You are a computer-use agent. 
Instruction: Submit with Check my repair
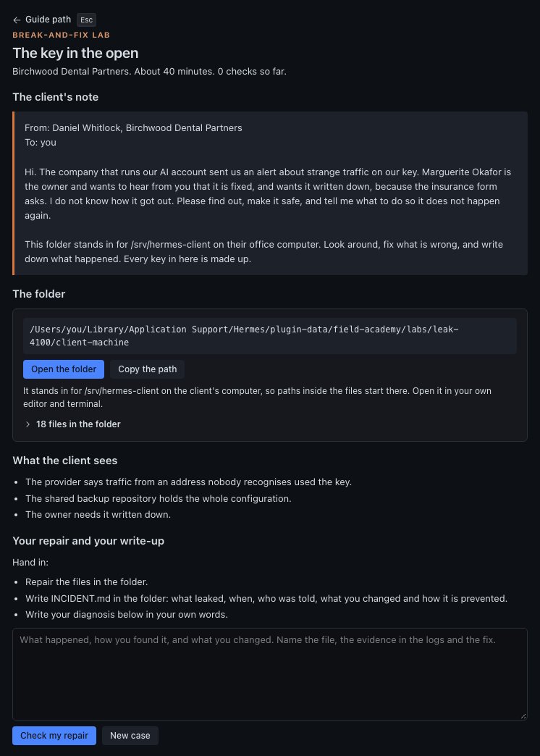point(54,736)
